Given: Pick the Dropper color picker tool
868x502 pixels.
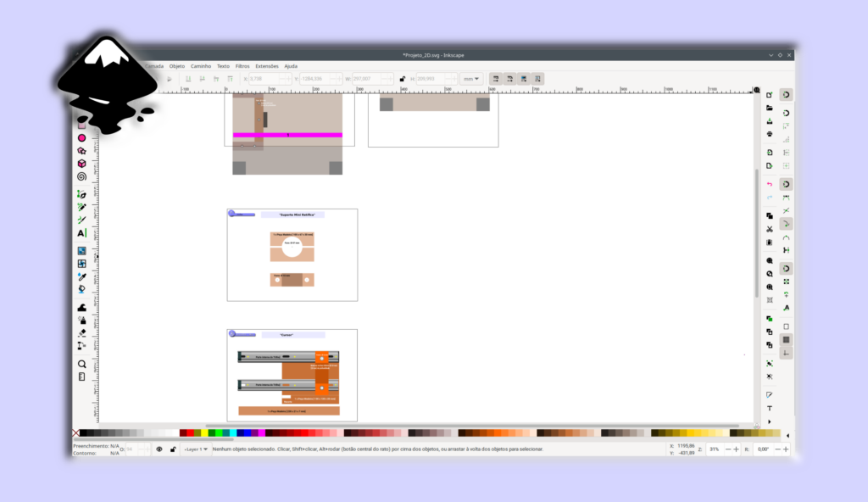Looking at the screenshot, I should [x=82, y=276].
